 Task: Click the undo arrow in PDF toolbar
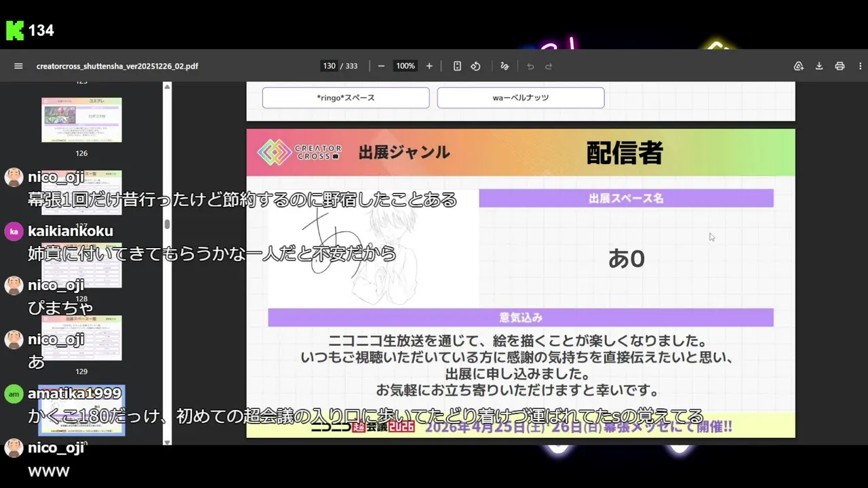coord(530,66)
